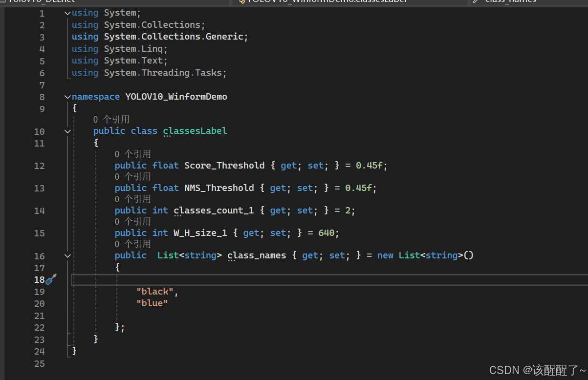588x380 pixels.
Task: Open references link above NMS_Threshold property
Action: tap(132, 176)
